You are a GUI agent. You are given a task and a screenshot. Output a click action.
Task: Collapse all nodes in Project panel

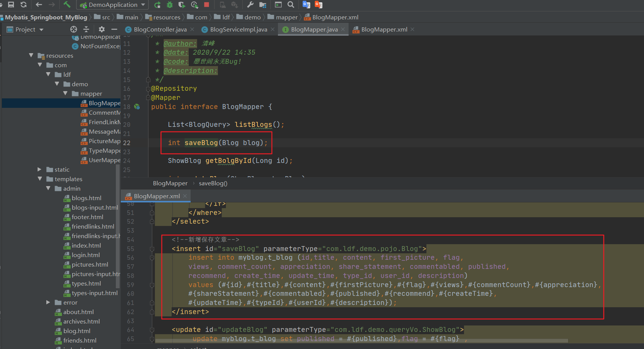[86, 29]
